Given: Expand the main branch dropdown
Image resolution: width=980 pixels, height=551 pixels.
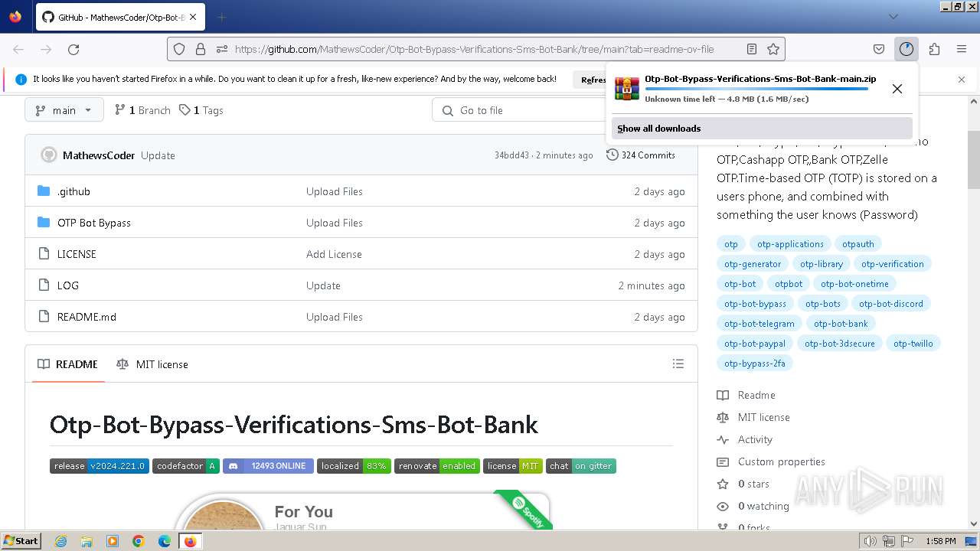Looking at the screenshot, I should pyautogui.click(x=64, y=110).
